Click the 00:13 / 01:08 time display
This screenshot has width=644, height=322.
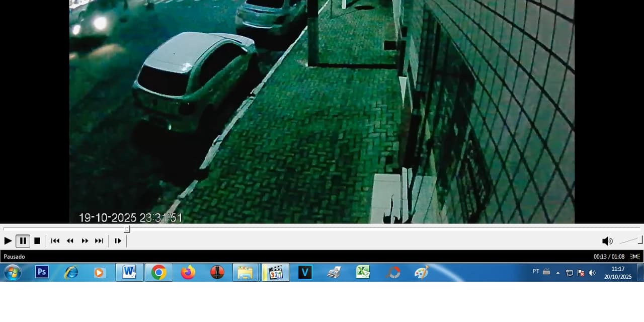609,257
